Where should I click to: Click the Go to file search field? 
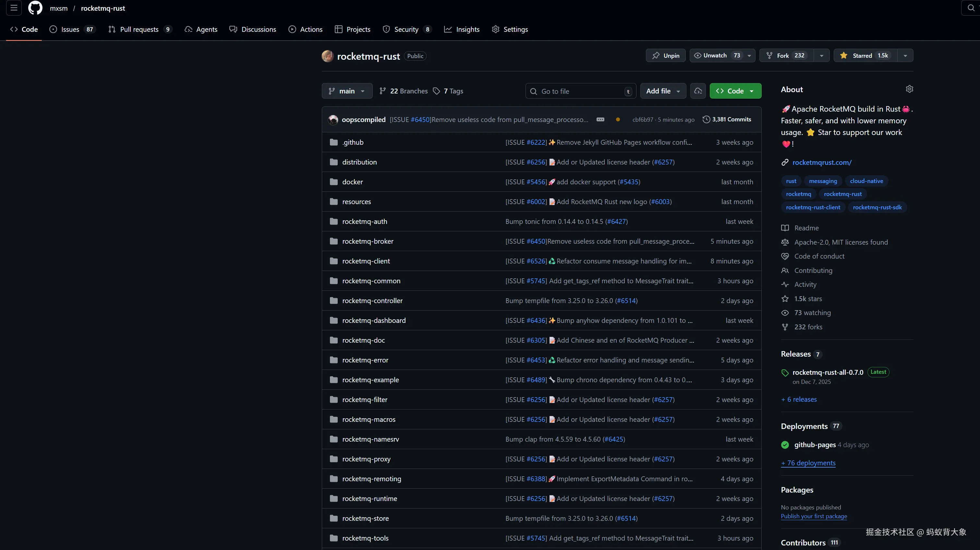pyautogui.click(x=580, y=92)
